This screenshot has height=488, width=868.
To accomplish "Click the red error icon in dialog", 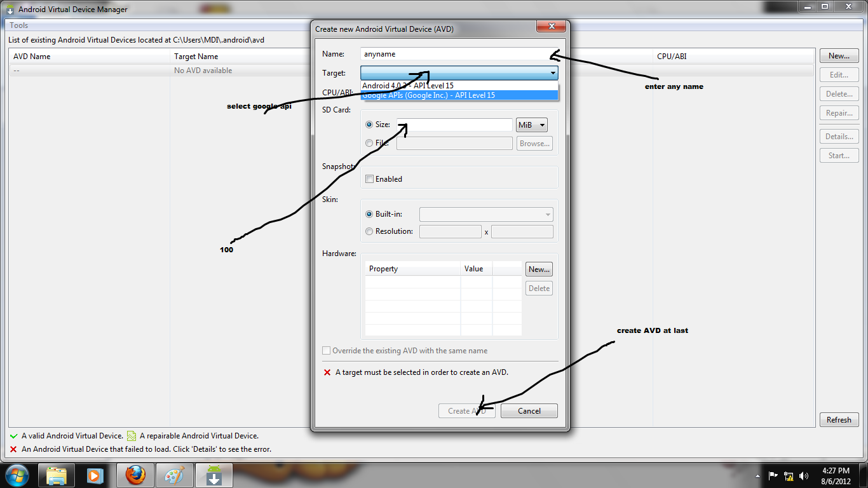I will click(327, 372).
